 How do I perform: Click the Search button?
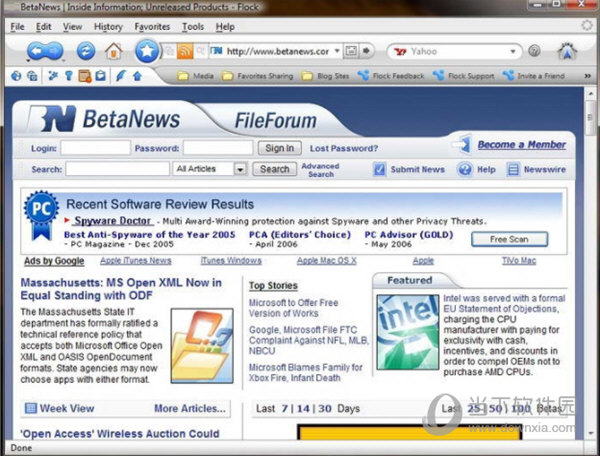[274, 169]
